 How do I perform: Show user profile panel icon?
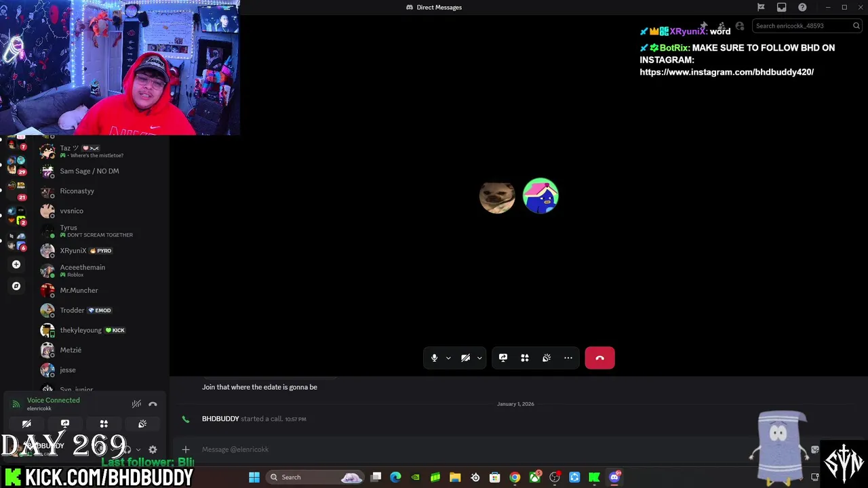(x=740, y=26)
